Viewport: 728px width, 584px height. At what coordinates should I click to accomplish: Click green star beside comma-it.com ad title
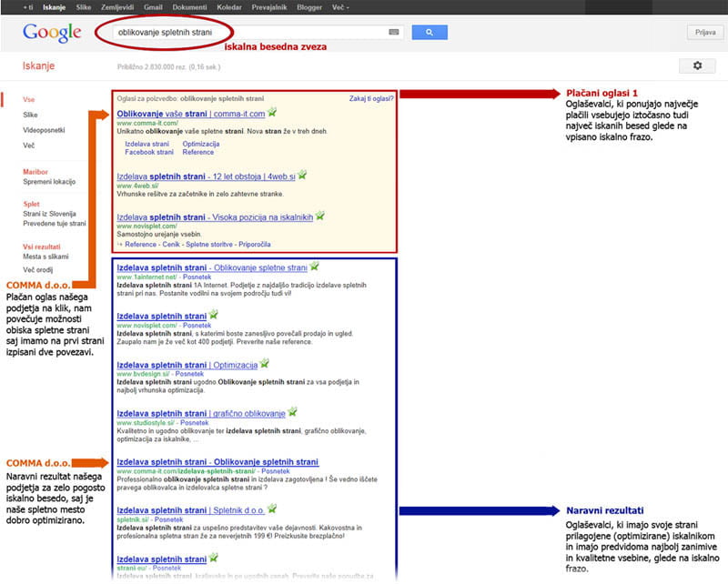(x=272, y=113)
